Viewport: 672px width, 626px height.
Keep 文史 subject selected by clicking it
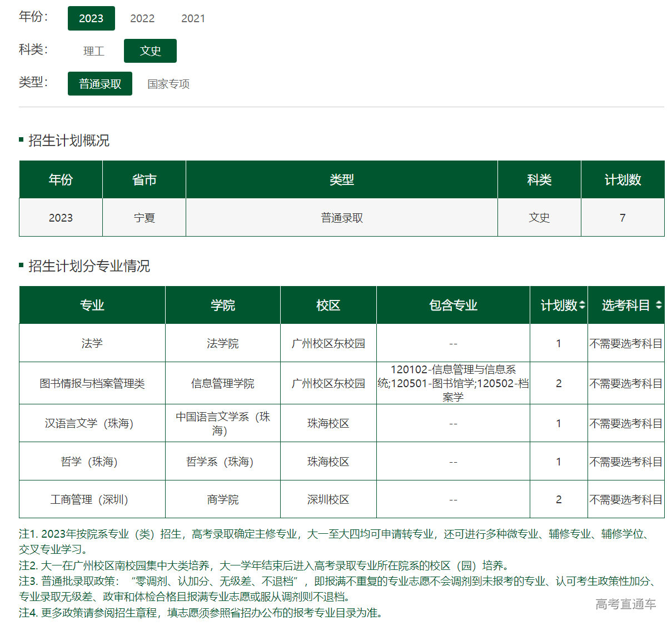pos(150,51)
